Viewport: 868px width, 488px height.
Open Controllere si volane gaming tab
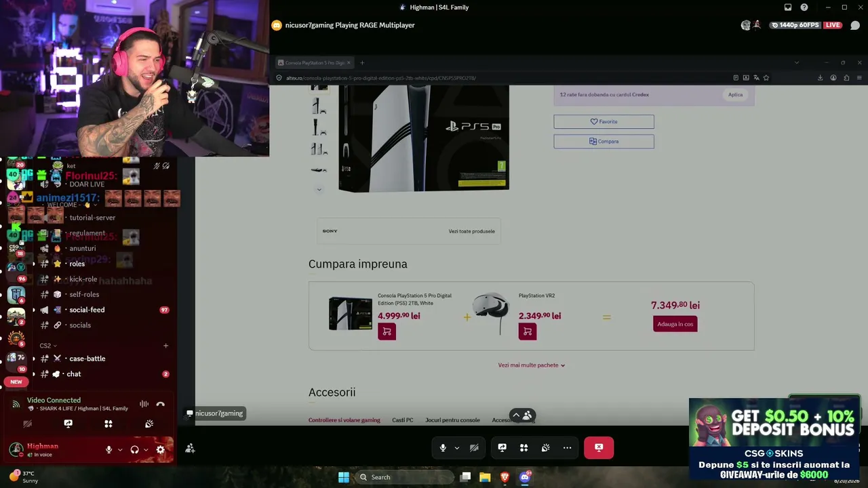point(344,420)
